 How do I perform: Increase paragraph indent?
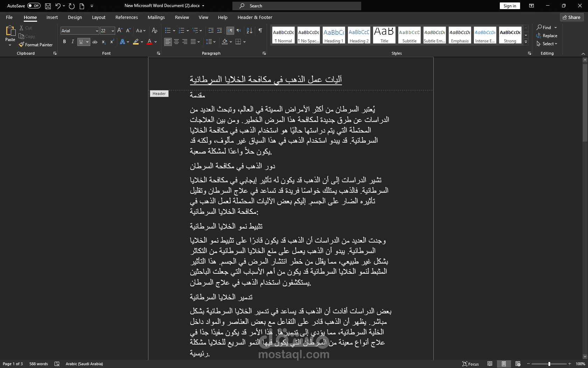(x=219, y=31)
